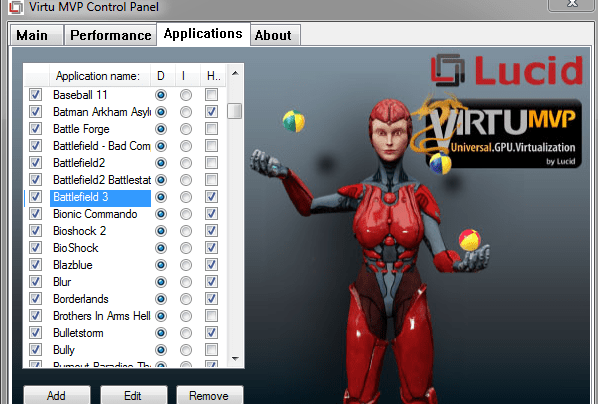Screen dimensions: 598x404
Task: Click the Add button
Action: (x=57, y=395)
